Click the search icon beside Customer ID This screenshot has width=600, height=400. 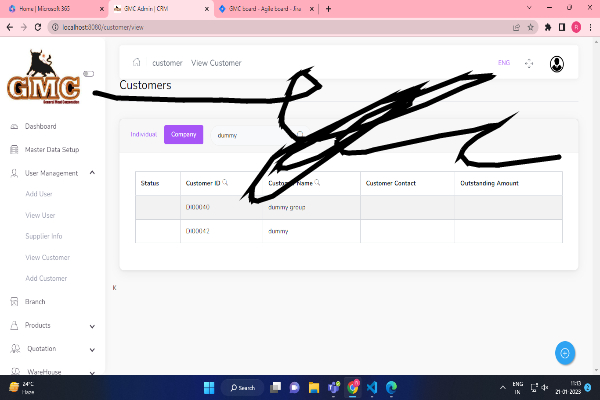click(226, 183)
